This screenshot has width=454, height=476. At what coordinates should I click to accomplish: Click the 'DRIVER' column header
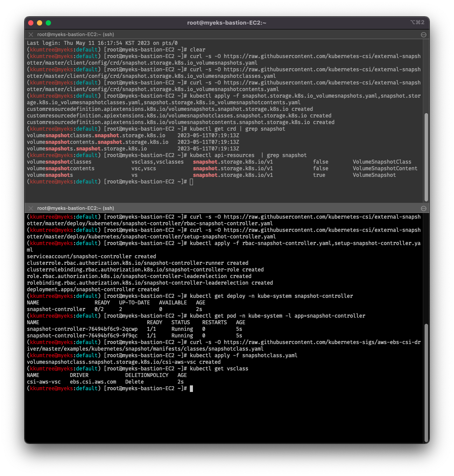coord(79,375)
